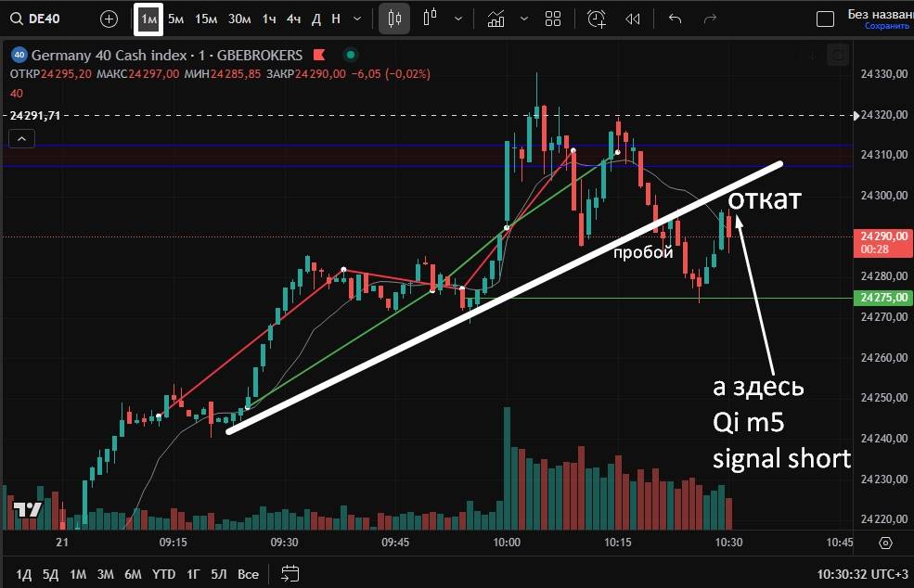Image resolution: width=914 pixels, height=588 pixels.
Task: Collapse the indicator legend chevron
Action: (x=21, y=139)
